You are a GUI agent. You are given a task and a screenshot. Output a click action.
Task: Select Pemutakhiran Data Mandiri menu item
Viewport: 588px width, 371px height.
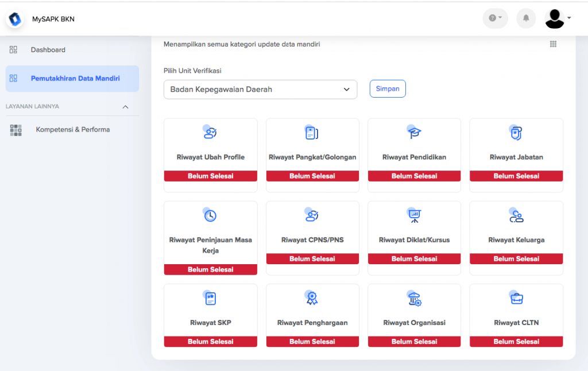72,79
